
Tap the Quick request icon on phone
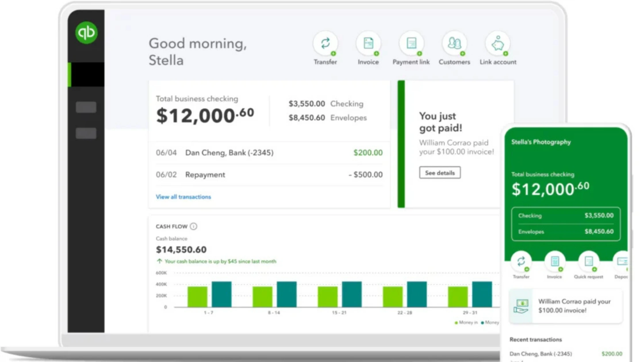tap(589, 262)
